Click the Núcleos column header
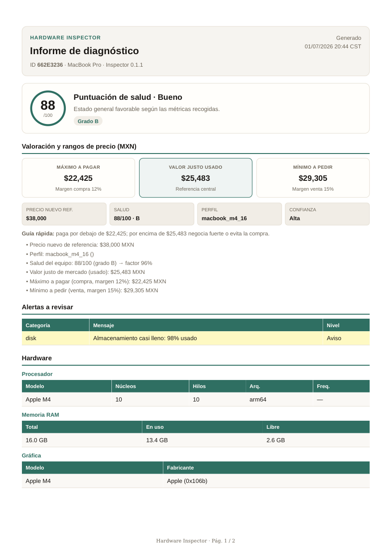 pyautogui.click(x=150, y=386)
